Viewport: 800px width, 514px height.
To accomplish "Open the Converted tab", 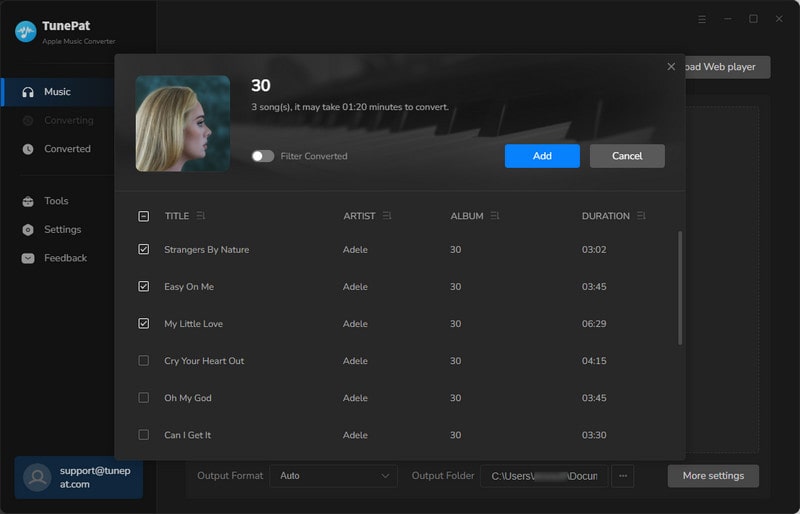I will [57, 149].
